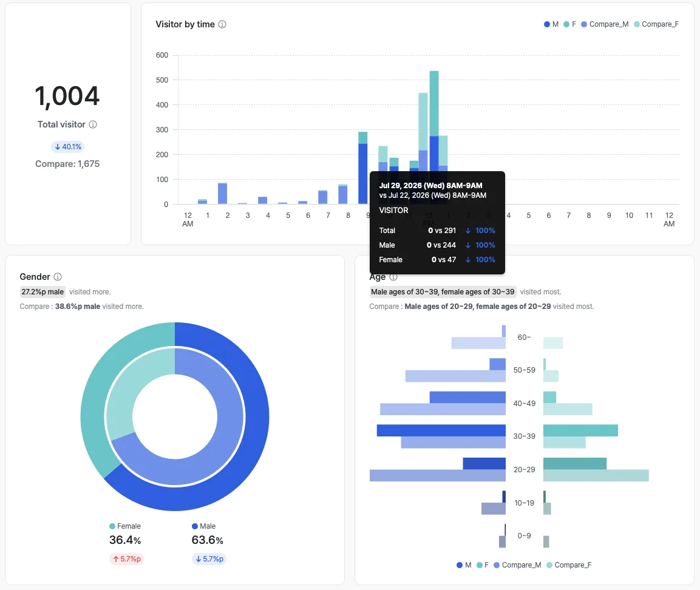
Task: Click 'Male ages of 30~39, female ages of 30~39' badge
Action: click(x=443, y=292)
